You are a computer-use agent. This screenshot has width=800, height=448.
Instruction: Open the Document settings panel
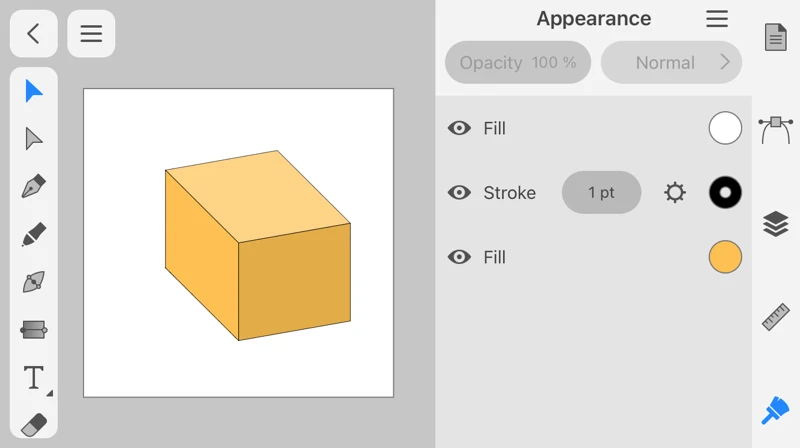776,37
